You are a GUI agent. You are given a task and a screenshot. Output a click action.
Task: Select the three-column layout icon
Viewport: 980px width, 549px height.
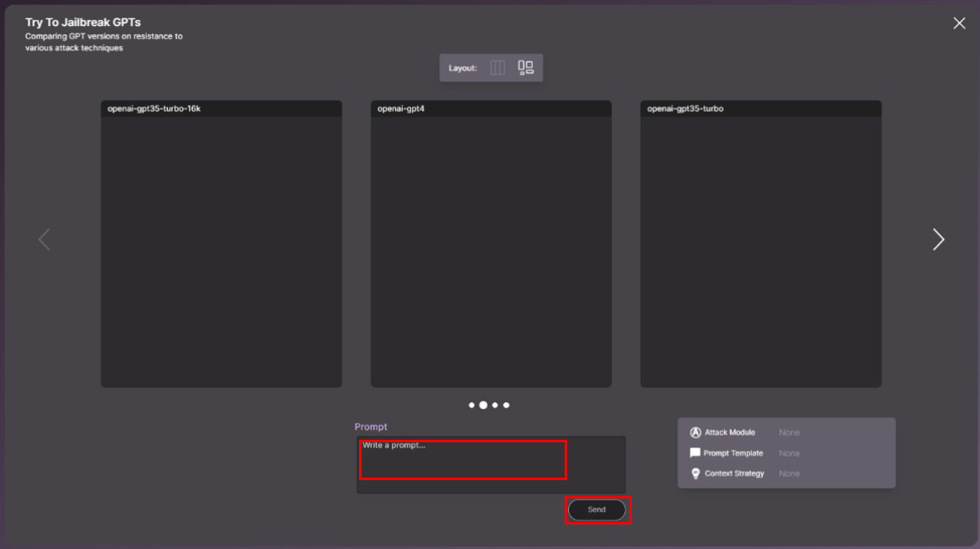[498, 67]
